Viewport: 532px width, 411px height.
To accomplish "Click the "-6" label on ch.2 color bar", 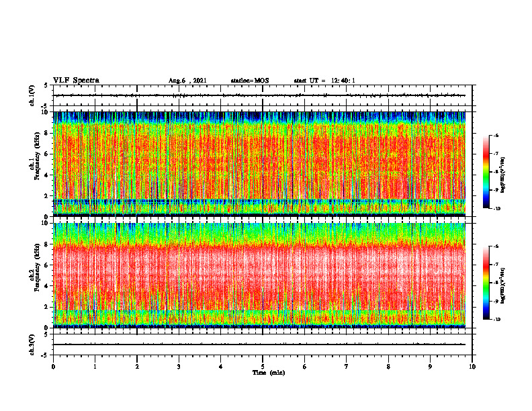I will pos(496,246).
